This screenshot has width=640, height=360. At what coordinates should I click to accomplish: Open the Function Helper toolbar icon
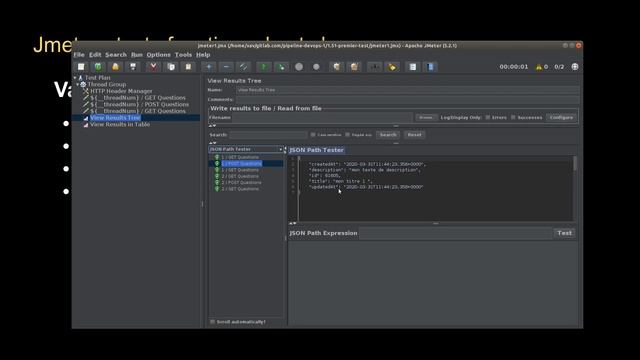413,67
